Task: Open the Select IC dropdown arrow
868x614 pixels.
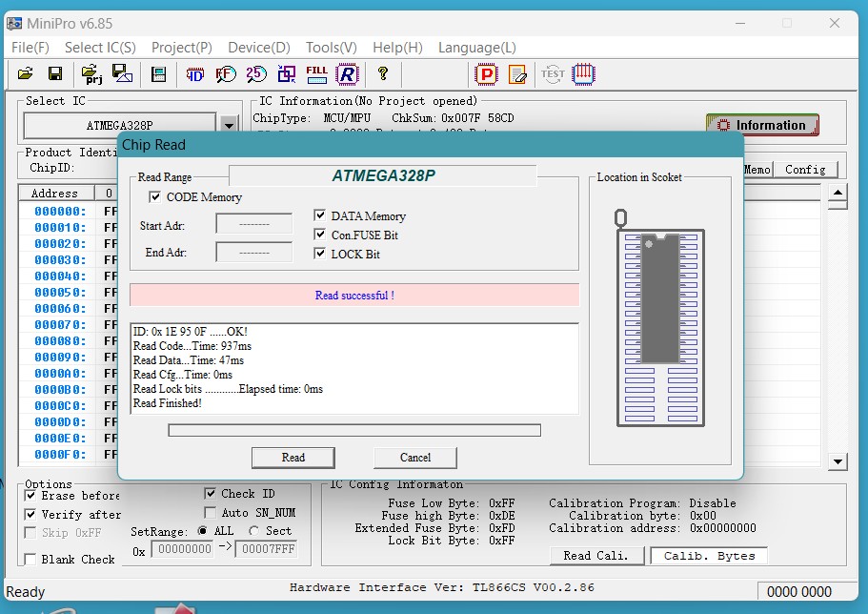Action: point(229,125)
